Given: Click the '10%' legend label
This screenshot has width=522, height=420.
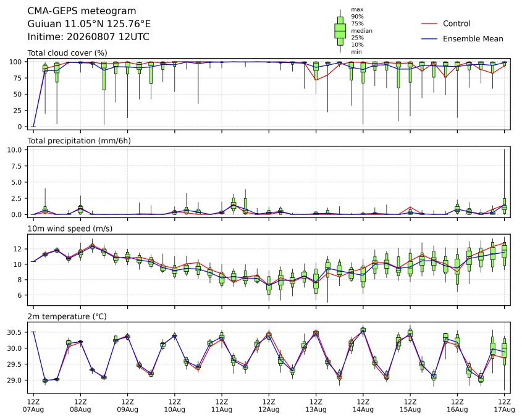Looking at the screenshot, I should click(357, 44).
